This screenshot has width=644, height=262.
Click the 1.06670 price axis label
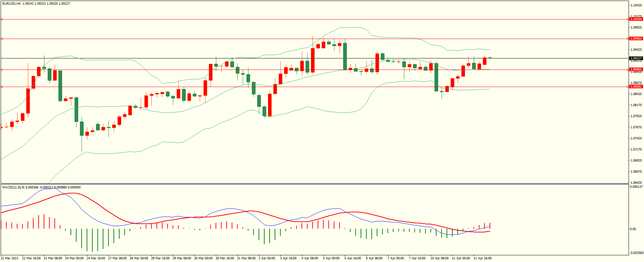[x=636, y=172]
